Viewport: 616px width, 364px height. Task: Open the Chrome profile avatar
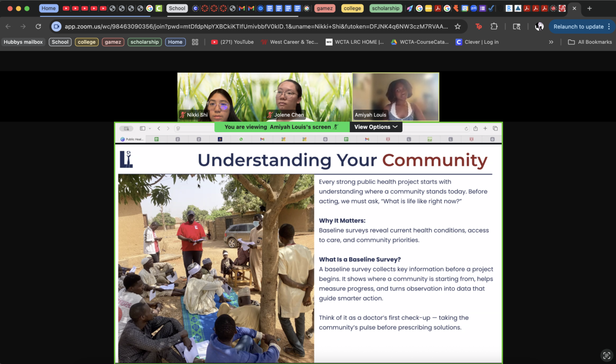(x=539, y=26)
